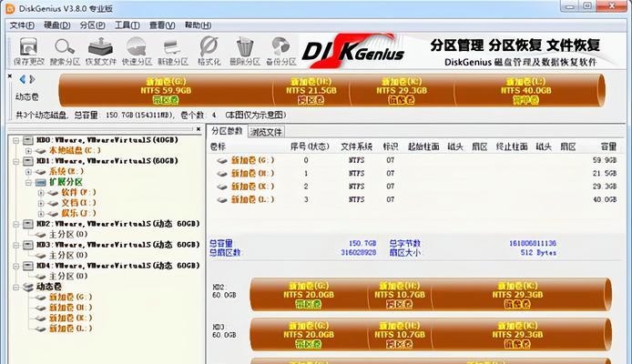Collapse the HD4 dynamic 60GB disk node
This screenshot has width=632, height=364.
coord(16,266)
